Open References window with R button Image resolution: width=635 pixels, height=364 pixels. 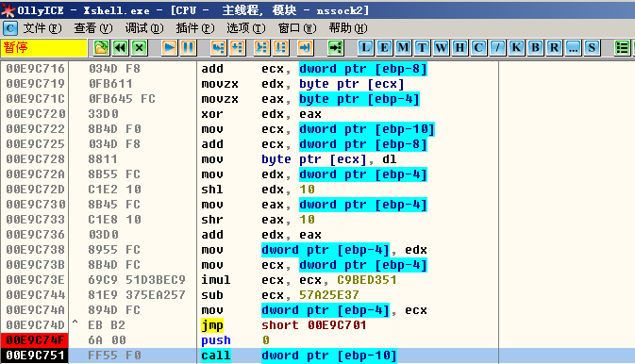[x=554, y=48]
